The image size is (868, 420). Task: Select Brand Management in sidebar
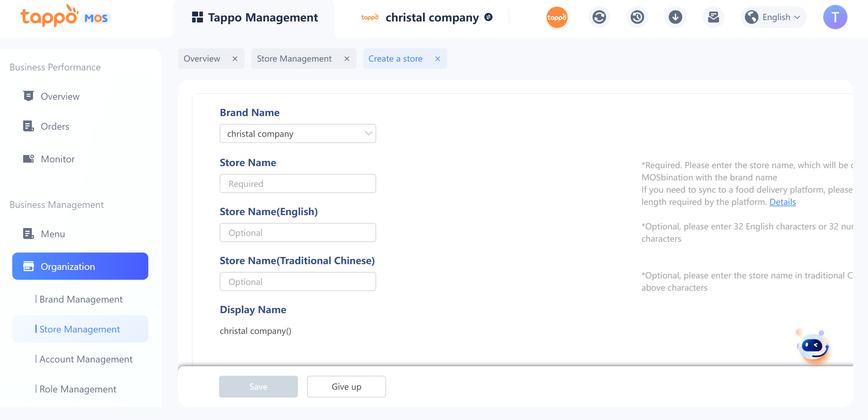coord(81,299)
